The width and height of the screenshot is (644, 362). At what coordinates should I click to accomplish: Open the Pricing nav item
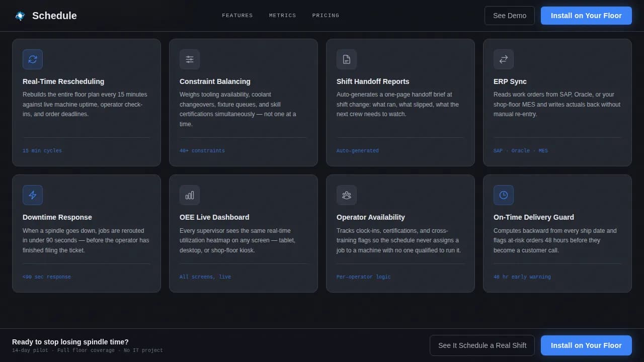(x=326, y=16)
